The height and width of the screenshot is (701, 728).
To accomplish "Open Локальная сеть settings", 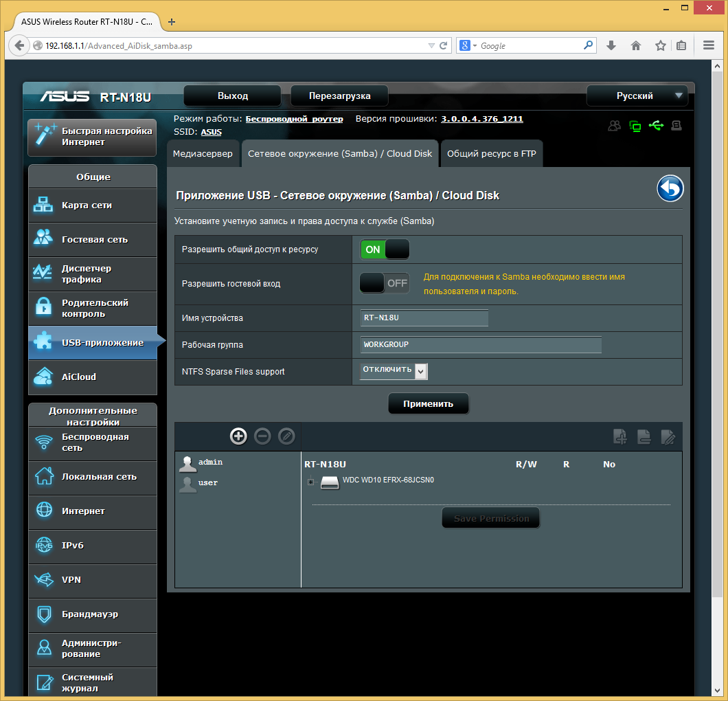I will [x=93, y=477].
